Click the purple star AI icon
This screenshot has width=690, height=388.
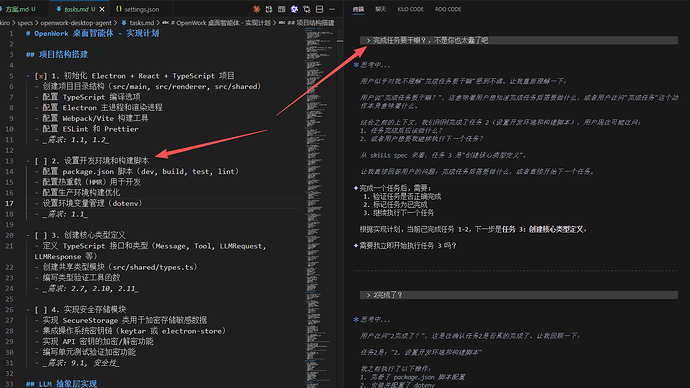pos(294,9)
